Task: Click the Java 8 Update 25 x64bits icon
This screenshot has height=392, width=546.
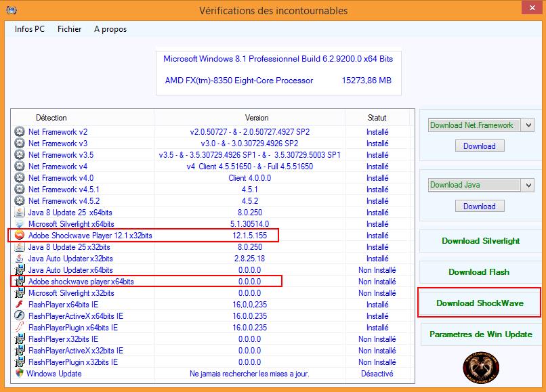Action: tap(20, 212)
